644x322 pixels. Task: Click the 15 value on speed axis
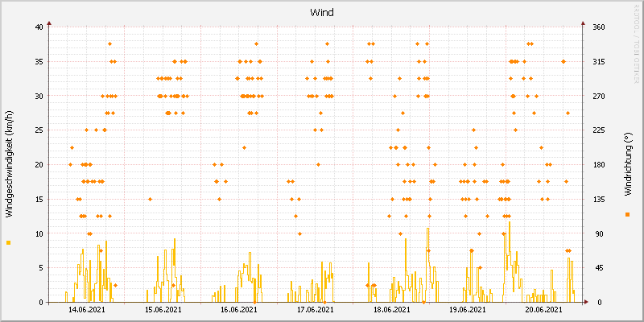39,199
